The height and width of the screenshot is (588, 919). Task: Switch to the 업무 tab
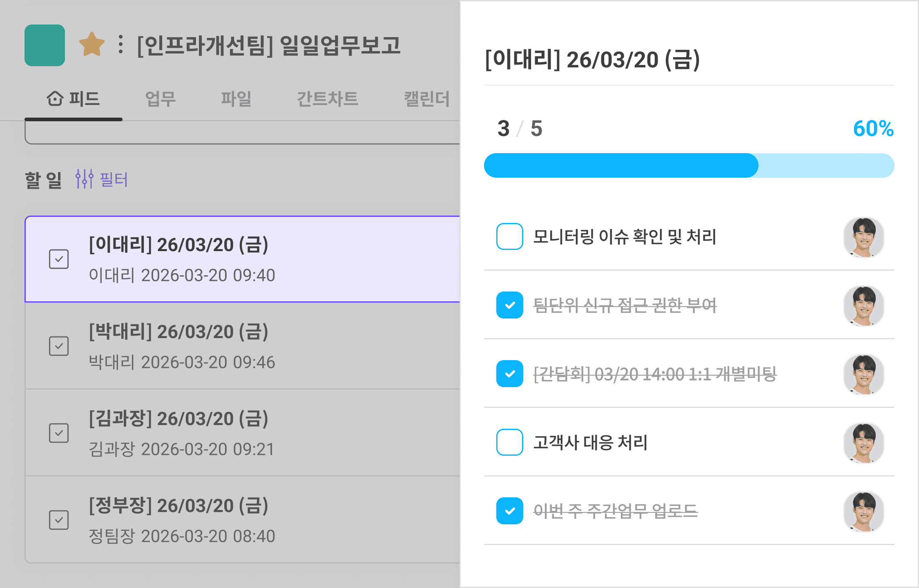[x=161, y=99]
